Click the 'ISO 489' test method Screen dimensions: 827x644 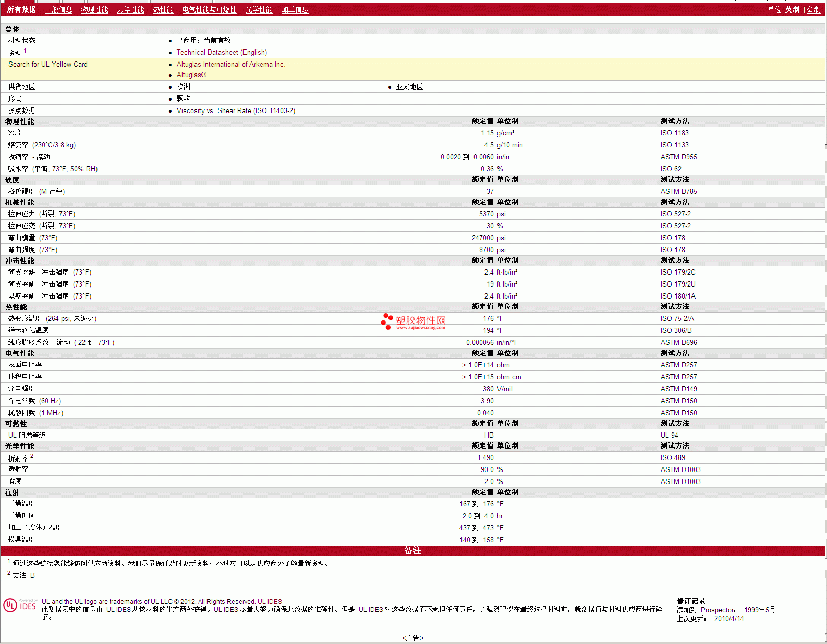[673, 457]
